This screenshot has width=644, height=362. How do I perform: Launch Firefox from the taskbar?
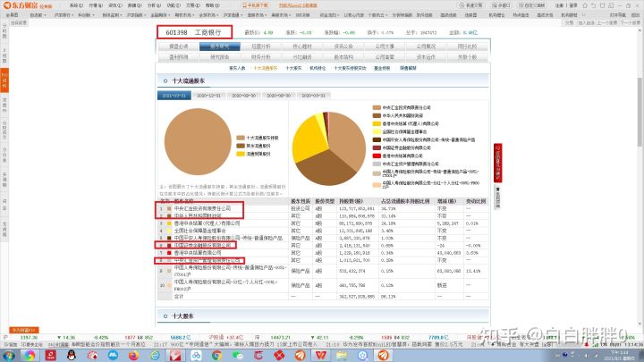pos(134,355)
